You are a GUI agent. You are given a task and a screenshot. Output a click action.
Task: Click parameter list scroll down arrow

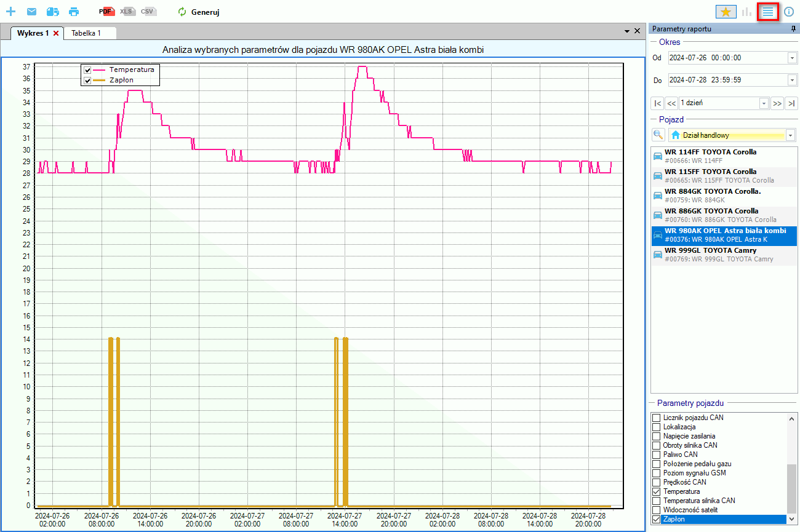[x=792, y=519]
